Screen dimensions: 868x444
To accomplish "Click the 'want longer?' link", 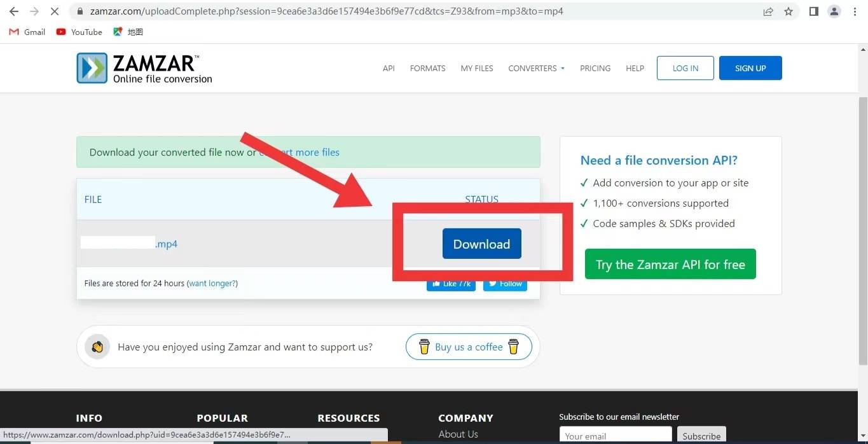I will [212, 283].
